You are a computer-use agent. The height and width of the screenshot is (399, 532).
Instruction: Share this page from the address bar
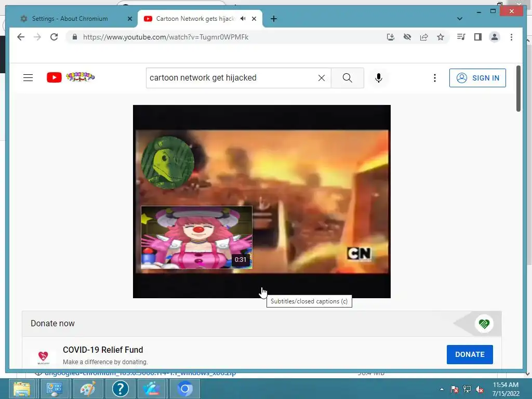pyautogui.click(x=424, y=37)
